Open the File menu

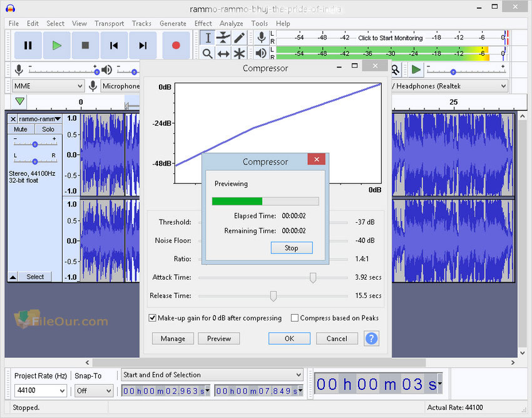(14, 23)
